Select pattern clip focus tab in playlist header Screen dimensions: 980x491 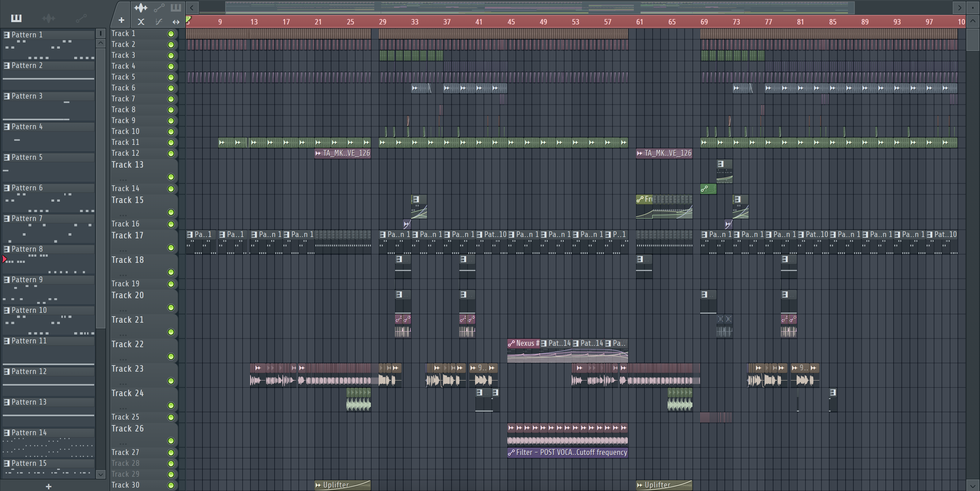click(x=176, y=7)
